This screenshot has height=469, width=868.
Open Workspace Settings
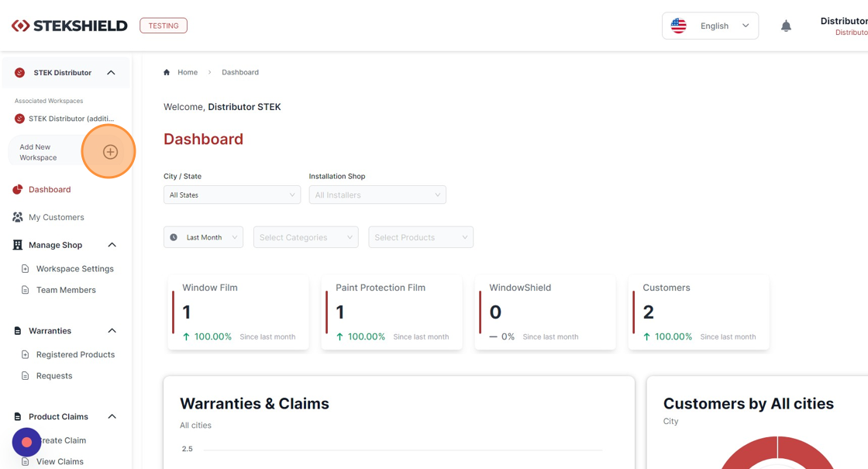click(74, 268)
